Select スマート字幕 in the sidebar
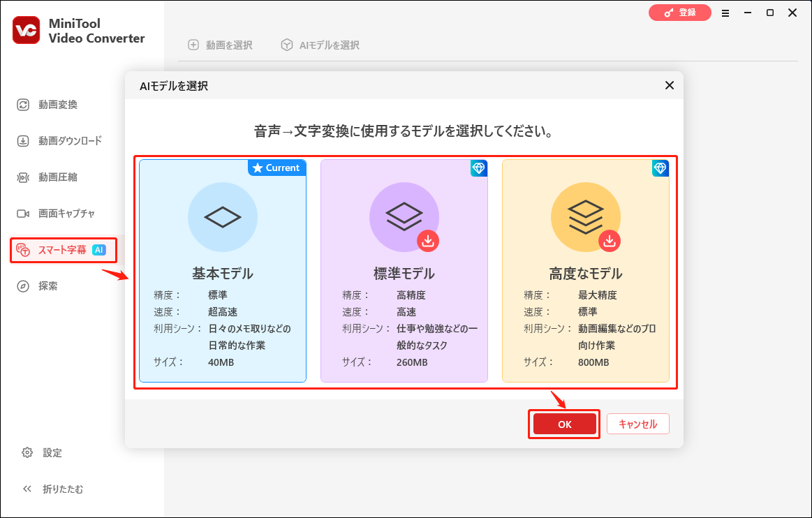The image size is (812, 518). tap(63, 250)
